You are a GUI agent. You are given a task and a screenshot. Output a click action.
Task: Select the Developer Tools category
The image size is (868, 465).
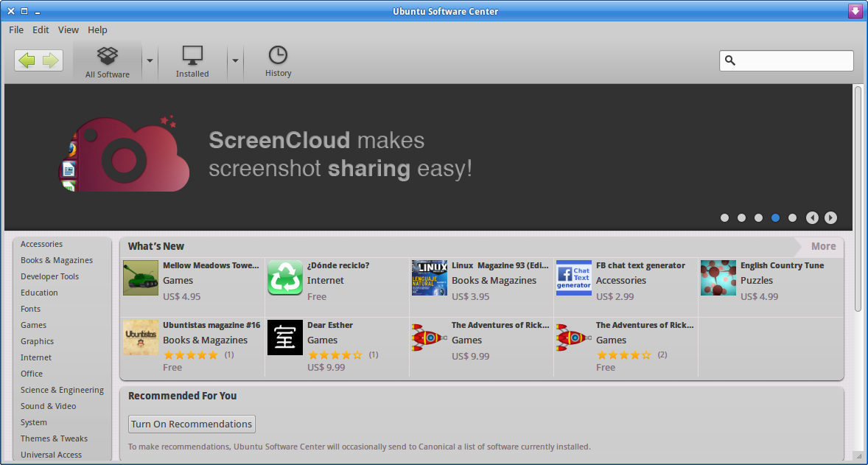pyautogui.click(x=50, y=276)
